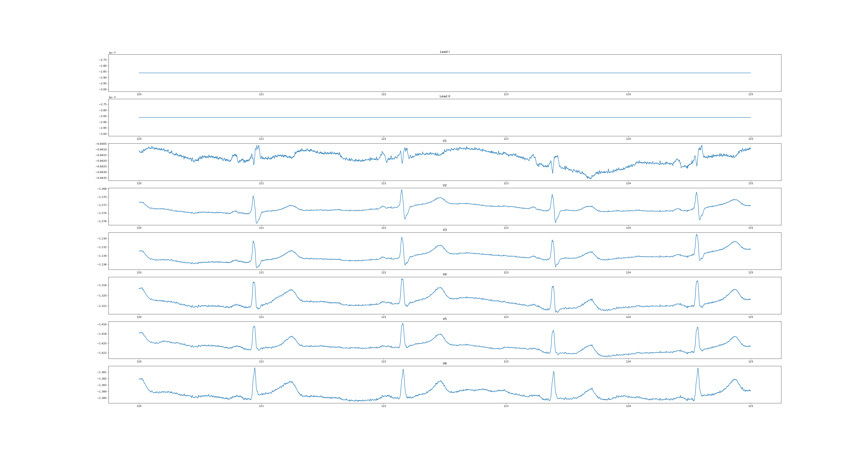Viewport: 868px width, 453px height.
Task: Click the last R-peak in the V6 trace
Action: [698, 368]
